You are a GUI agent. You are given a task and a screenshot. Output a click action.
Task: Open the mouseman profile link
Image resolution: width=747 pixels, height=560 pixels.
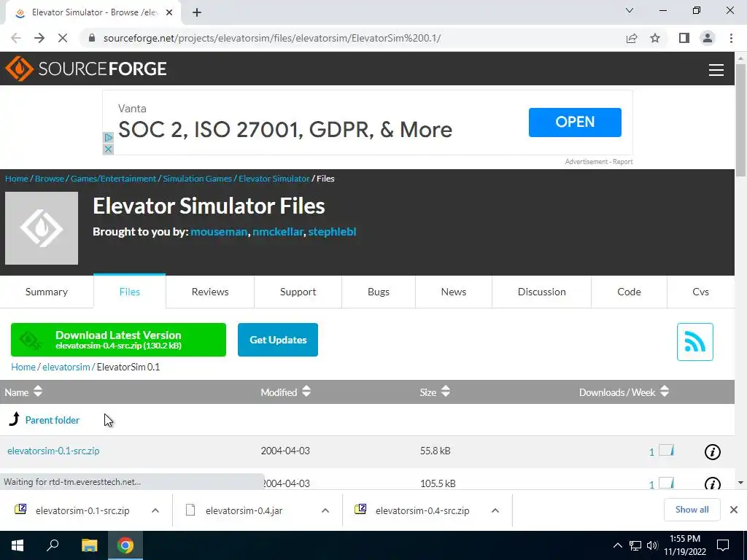tap(219, 232)
